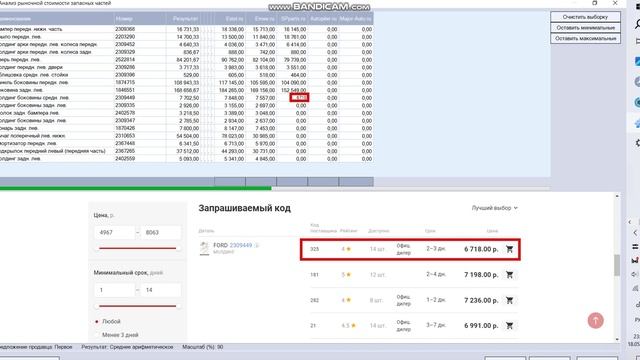Click the price 7 198.00 р.

(x=481, y=275)
